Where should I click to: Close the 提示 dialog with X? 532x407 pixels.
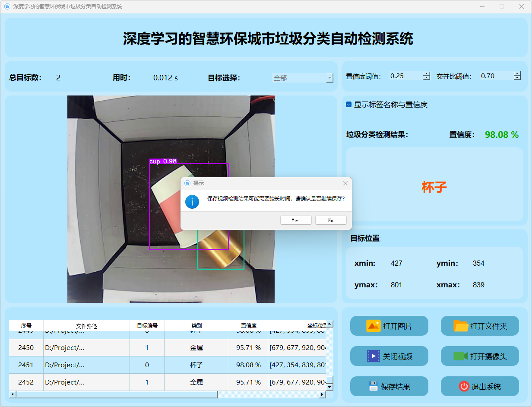pyautogui.click(x=345, y=183)
